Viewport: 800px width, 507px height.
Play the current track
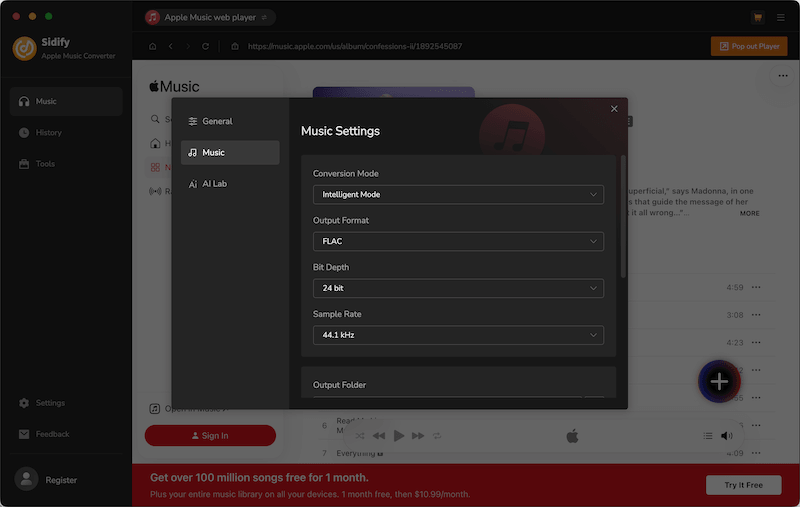398,436
